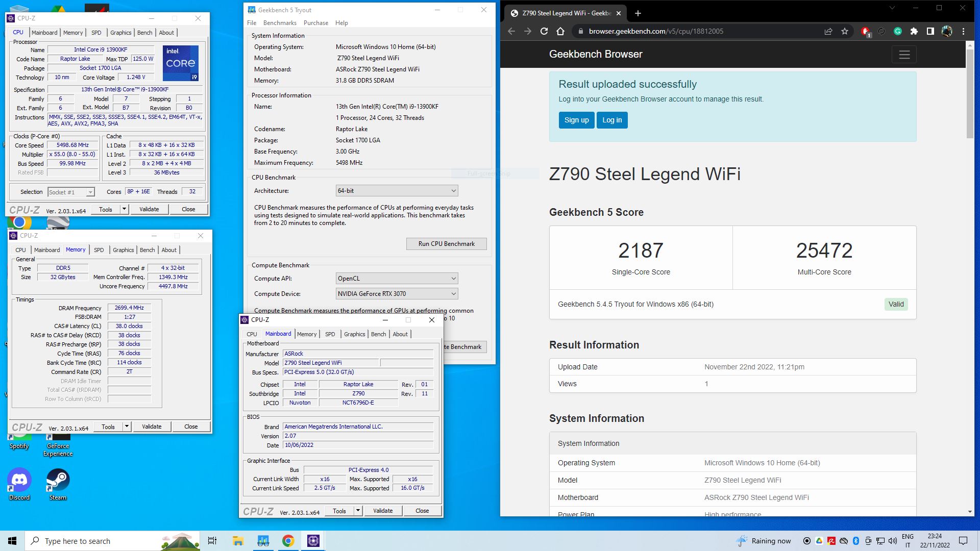Click Close button in Memory CPU-Z window
Image resolution: width=980 pixels, height=551 pixels.
click(x=191, y=427)
